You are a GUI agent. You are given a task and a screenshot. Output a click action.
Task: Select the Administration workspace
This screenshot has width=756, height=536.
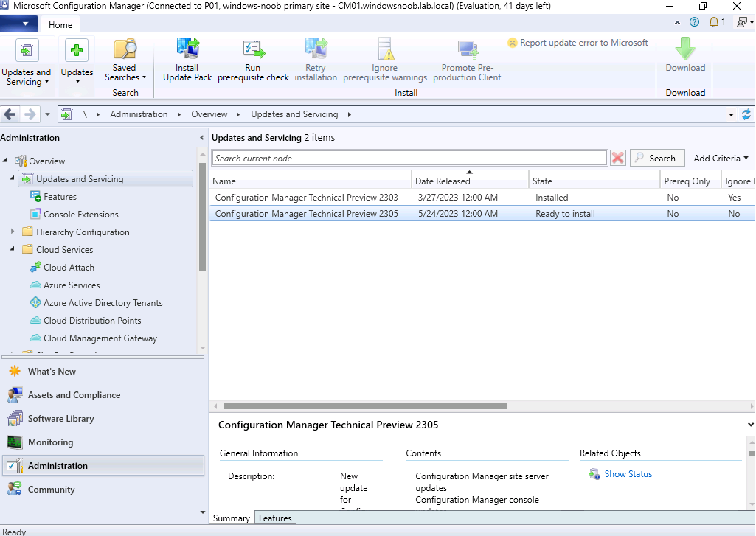[x=103, y=466]
